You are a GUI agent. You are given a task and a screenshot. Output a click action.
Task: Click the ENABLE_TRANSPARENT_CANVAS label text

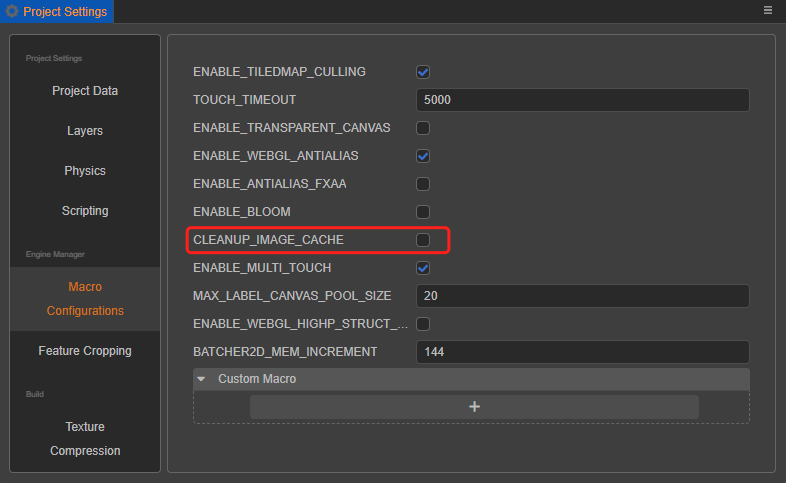click(x=291, y=128)
